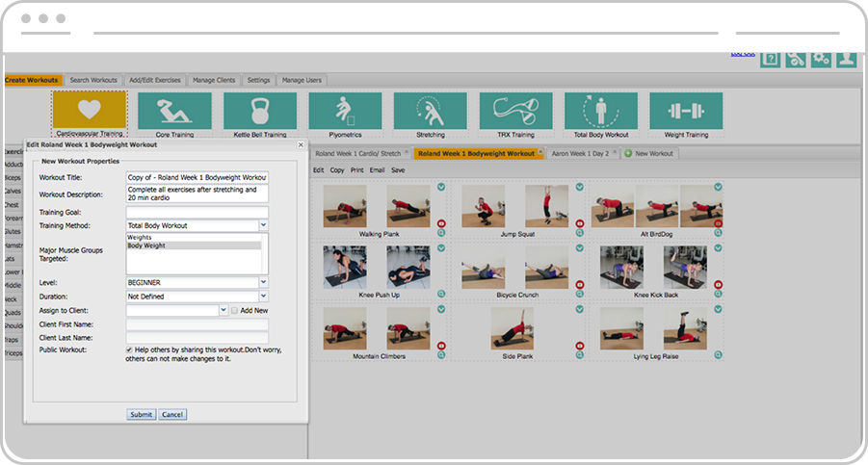
Task: Expand the Bicycle Crunch options chevron
Action: pyautogui.click(x=580, y=248)
